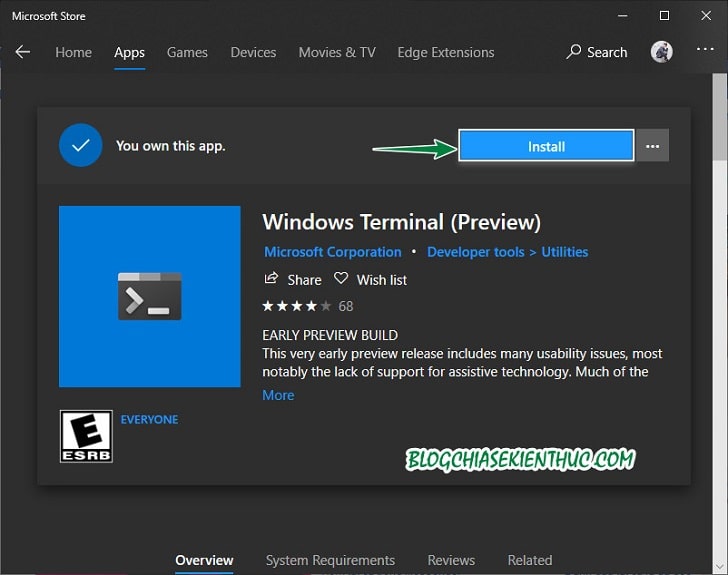Switch to the Reviews tab
The image size is (728, 575).
click(x=451, y=561)
